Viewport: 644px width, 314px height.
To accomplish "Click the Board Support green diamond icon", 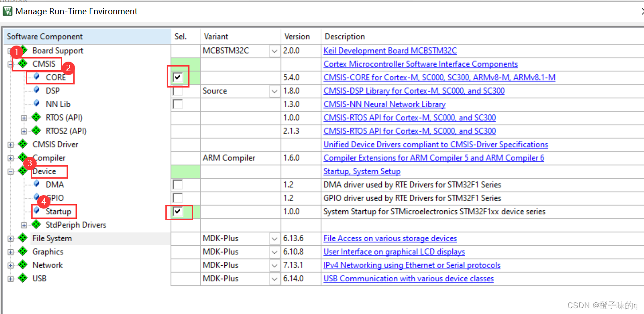I will 24,50.
